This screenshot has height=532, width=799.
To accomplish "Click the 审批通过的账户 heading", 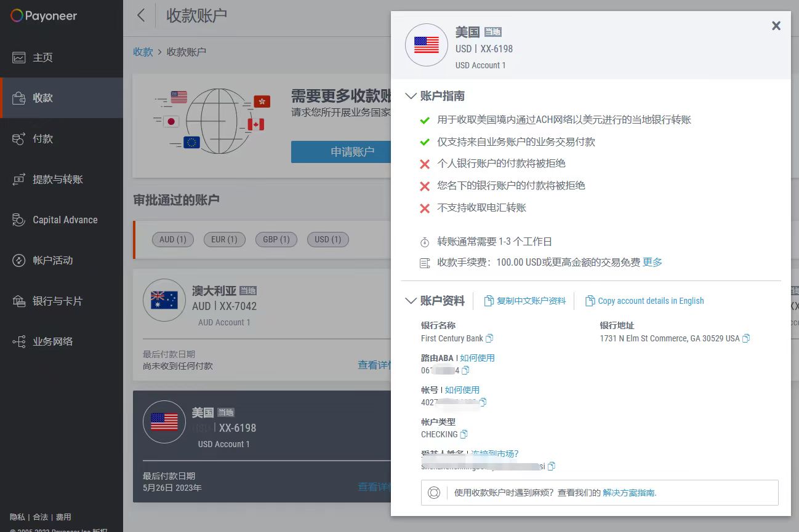I will [176, 200].
